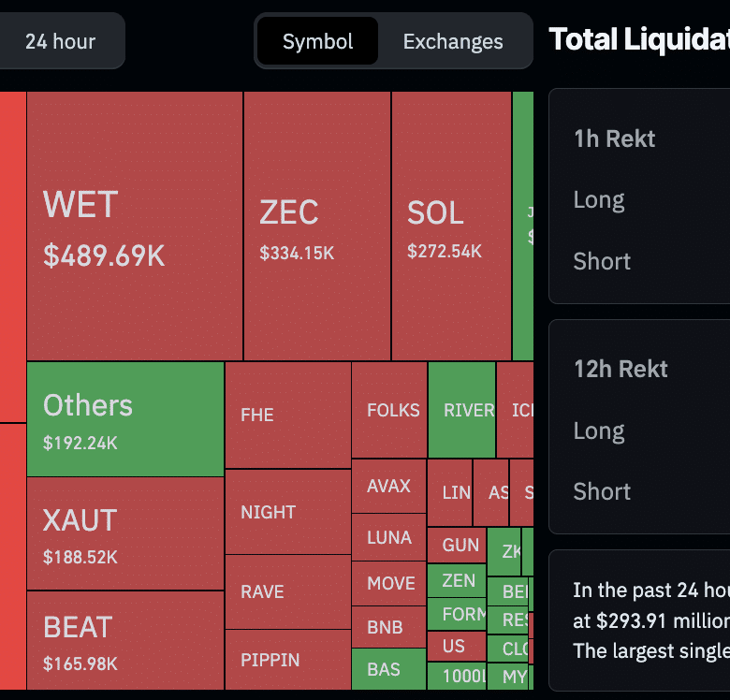Click the WET $489.69K heatmap tile
730x700 pixels.
[135, 226]
